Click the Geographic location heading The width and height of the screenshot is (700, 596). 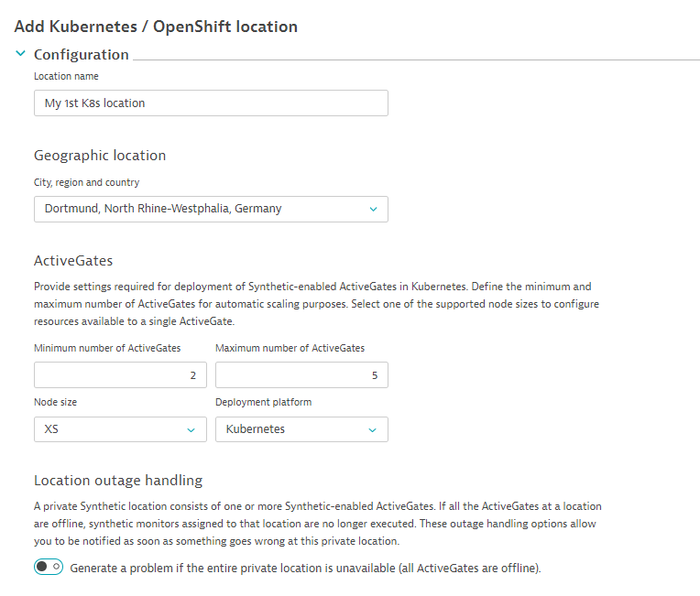pyautogui.click(x=100, y=156)
